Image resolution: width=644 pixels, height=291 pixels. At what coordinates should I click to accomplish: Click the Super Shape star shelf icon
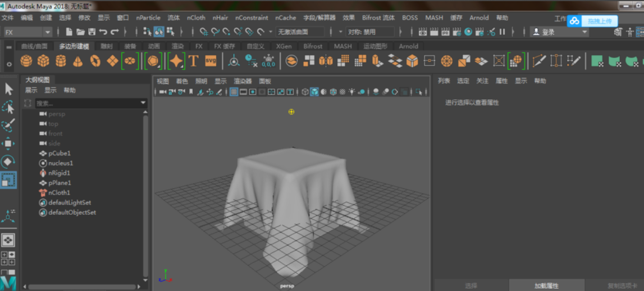pyautogui.click(x=176, y=61)
